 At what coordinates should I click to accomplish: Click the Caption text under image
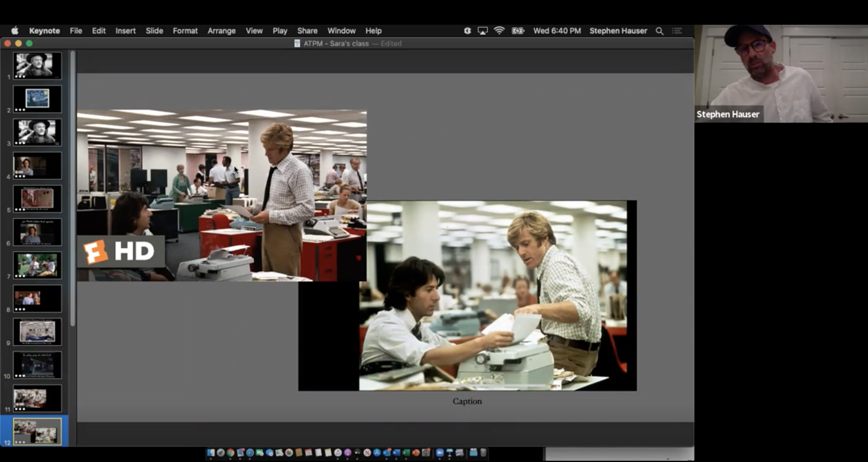click(467, 401)
